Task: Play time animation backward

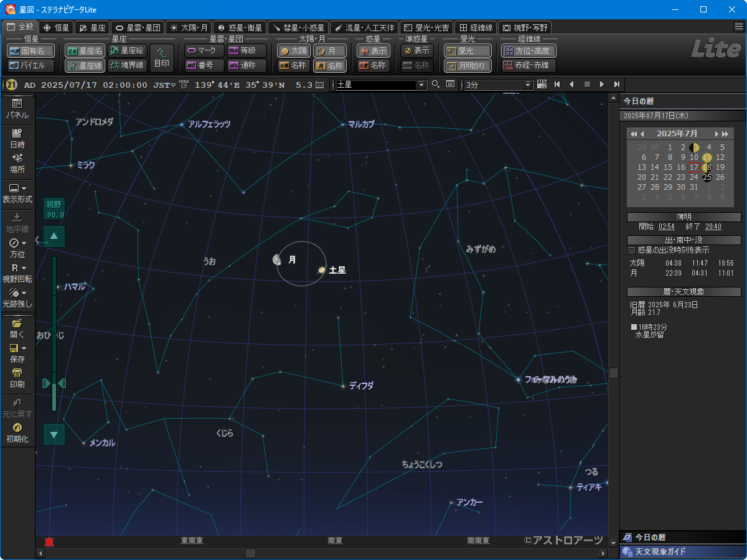Action: click(x=572, y=85)
